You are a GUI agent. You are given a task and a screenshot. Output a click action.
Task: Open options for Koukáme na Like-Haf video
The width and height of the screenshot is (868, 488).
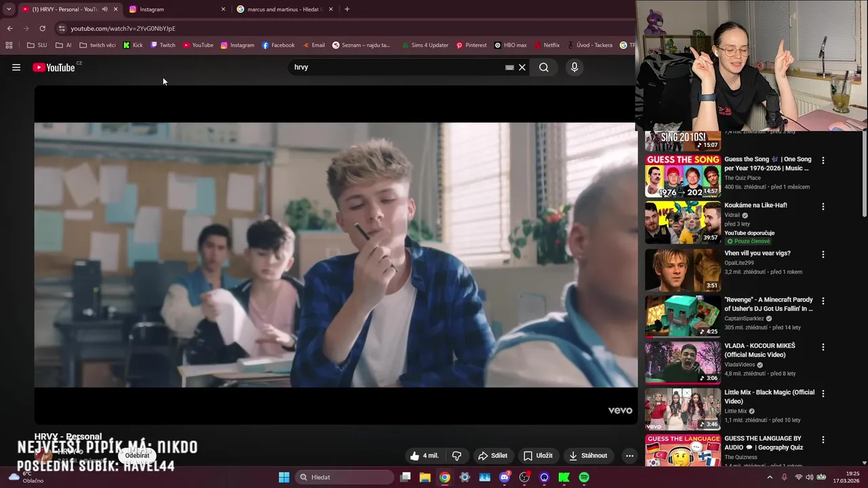(823, 207)
